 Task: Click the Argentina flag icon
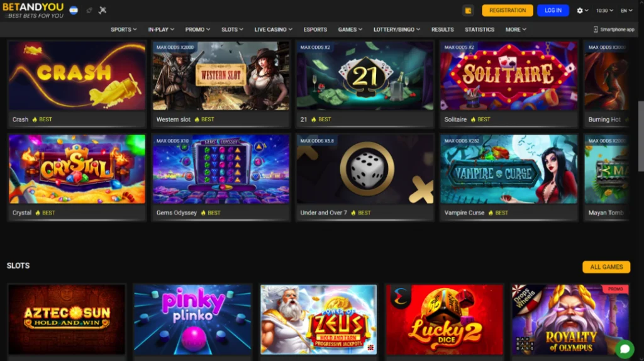pyautogui.click(x=74, y=10)
